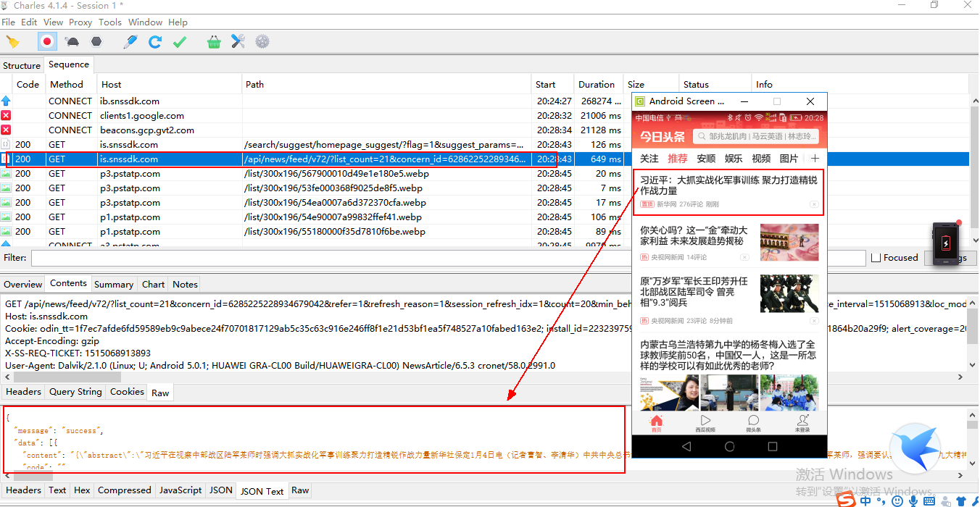This screenshot has width=980, height=507.
Task: Switch response view to Compressed tab
Action: coord(125,490)
